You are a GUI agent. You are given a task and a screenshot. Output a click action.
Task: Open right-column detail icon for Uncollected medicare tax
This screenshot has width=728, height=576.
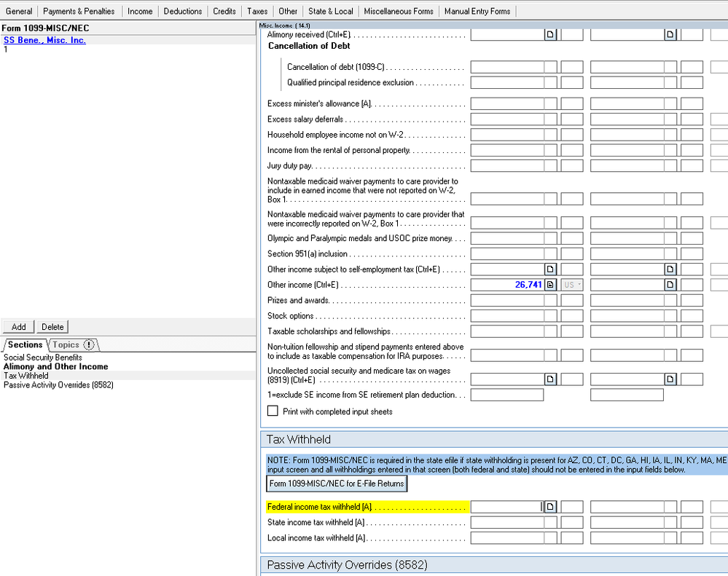(670, 379)
